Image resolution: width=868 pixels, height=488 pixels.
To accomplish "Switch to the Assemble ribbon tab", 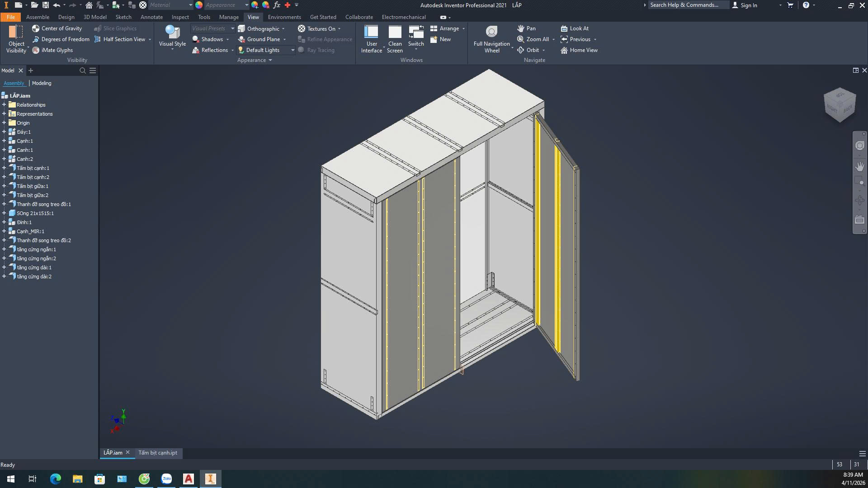I will coord(38,17).
